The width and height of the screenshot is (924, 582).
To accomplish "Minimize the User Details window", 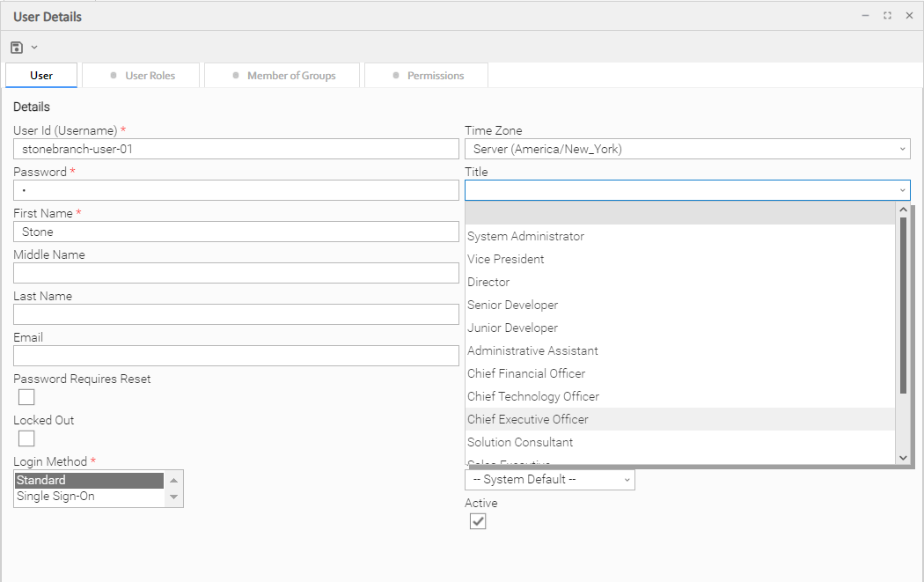I will pos(865,16).
